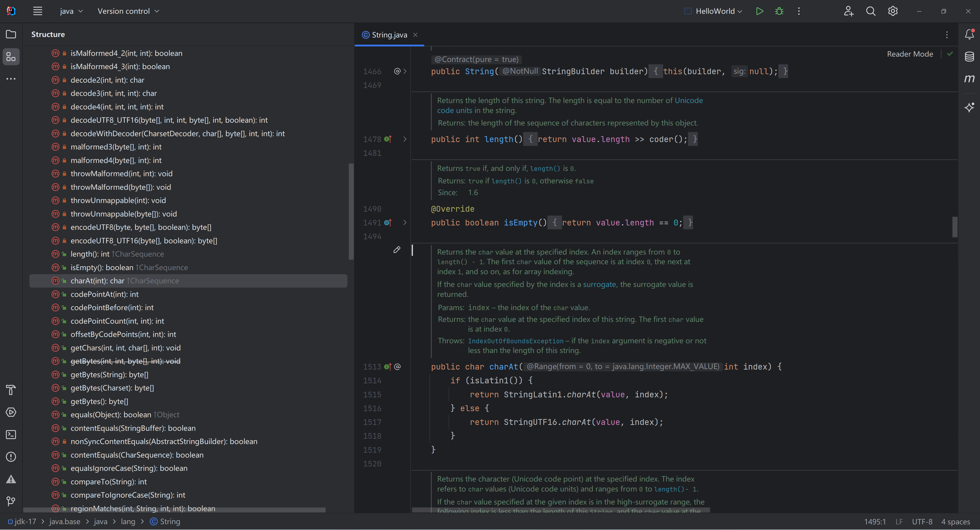The height and width of the screenshot is (530, 980).
Task: Select nonSyncContentEquals(AbstractStringBuilder) in Structure
Action: pyautogui.click(x=188, y=441)
